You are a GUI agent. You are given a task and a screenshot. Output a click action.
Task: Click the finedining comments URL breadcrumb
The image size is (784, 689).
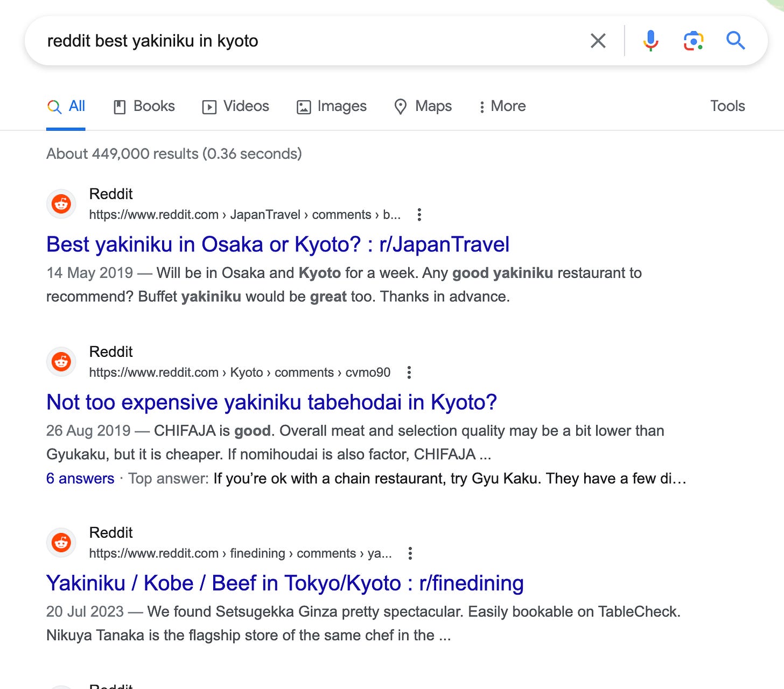[240, 553]
